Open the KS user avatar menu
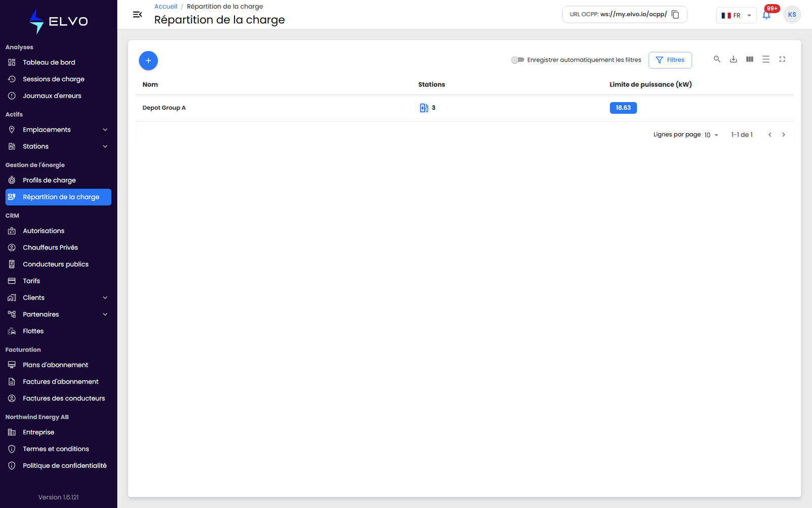This screenshot has width=812, height=508. point(792,15)
